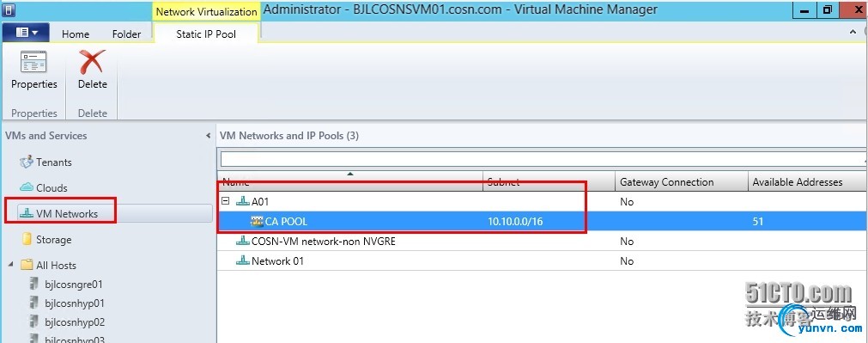Click the Clouds icon
Screen dimensions: 868x343
(26, 187)
